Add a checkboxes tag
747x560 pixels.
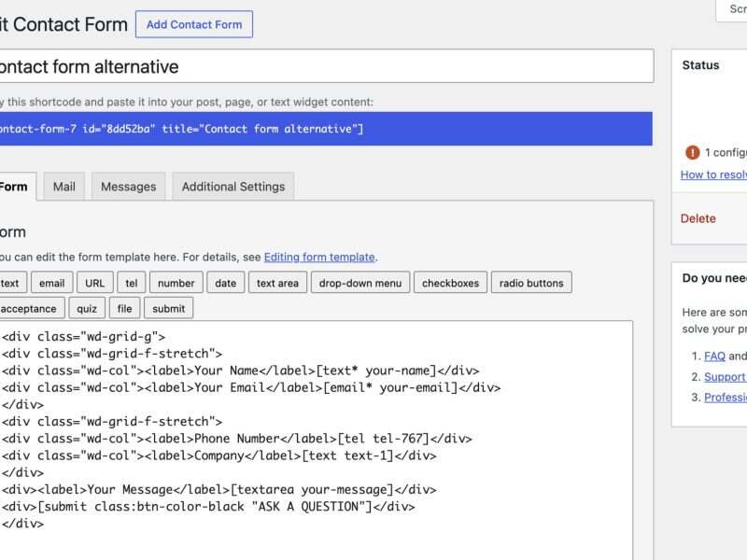click(450, 283)
